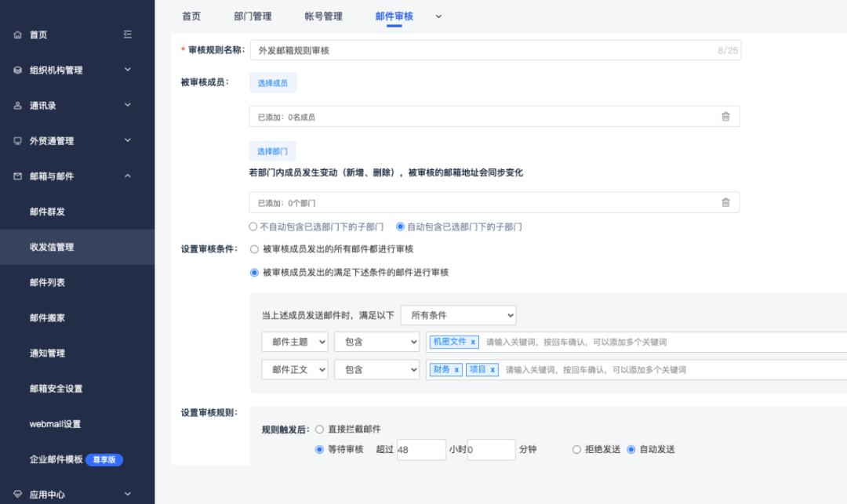Viewport: 847px width, 504px height.
Task: Open the 邮件主题 field dropdown
Action: pos(294,341)
